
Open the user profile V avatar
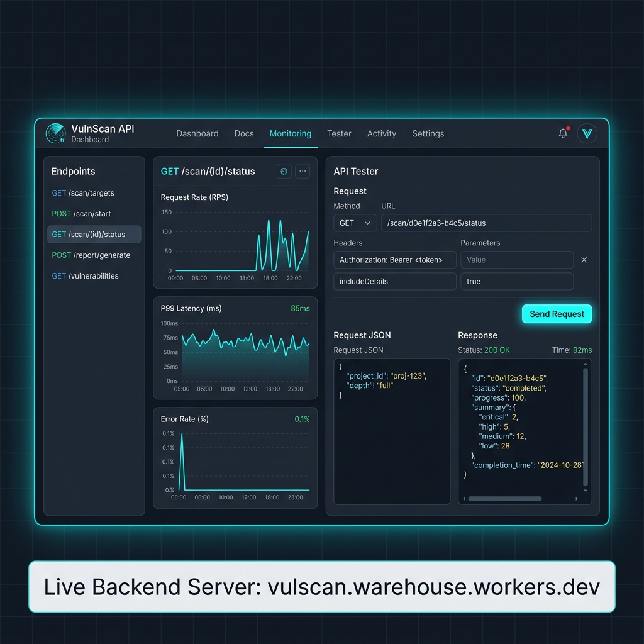[x=587, y=133]
